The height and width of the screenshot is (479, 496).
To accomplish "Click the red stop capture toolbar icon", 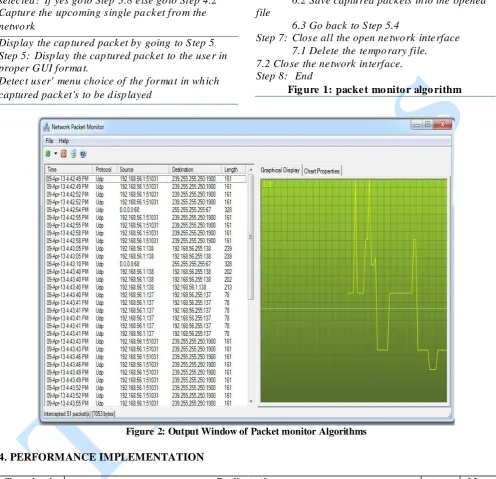I will click(x=64, y=154).
